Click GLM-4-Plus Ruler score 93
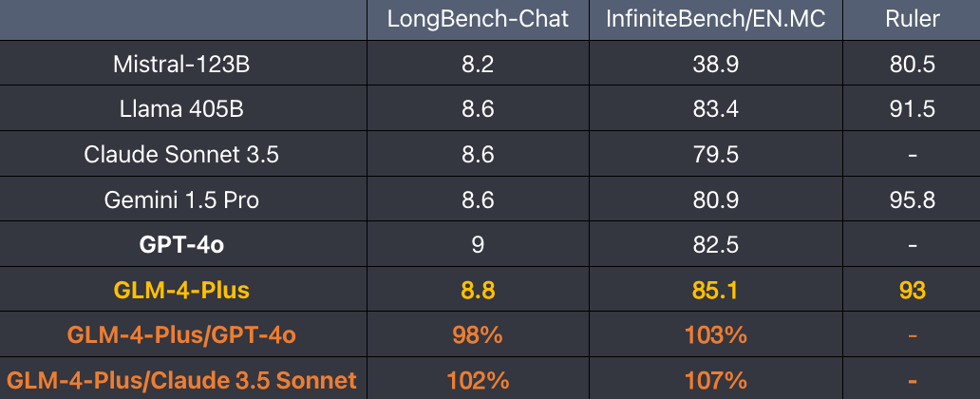This screenshot has height=399, width=980. click(x=913, y=290)
